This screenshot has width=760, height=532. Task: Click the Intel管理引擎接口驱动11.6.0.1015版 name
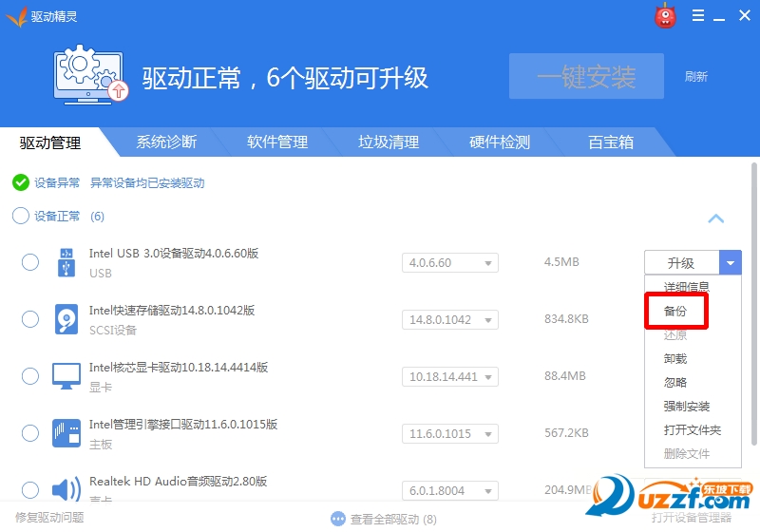183,424
